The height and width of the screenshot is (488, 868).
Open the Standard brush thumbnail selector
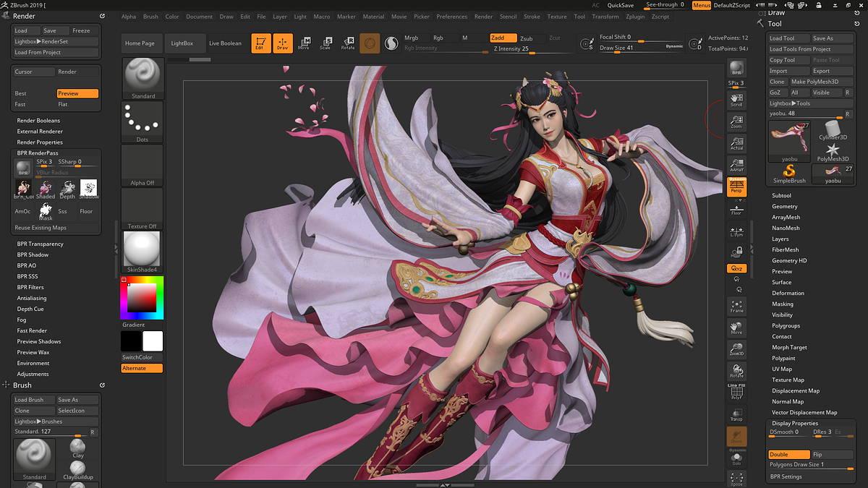pyautogui.click(x=143, y=79)
